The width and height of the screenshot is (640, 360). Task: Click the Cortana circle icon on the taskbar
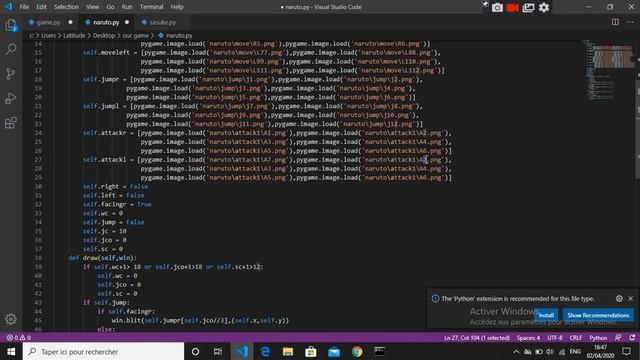click(x=196, y=351)
